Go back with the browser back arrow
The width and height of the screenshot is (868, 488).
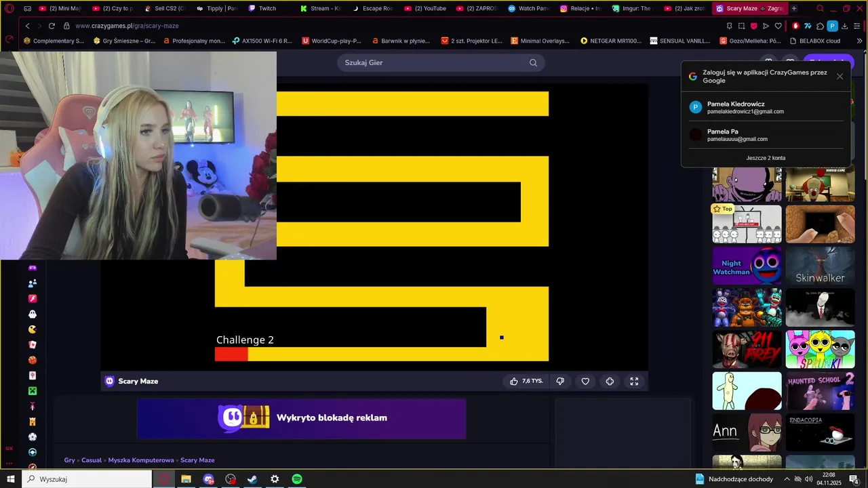pyautogui.click(x=27, y=26)
